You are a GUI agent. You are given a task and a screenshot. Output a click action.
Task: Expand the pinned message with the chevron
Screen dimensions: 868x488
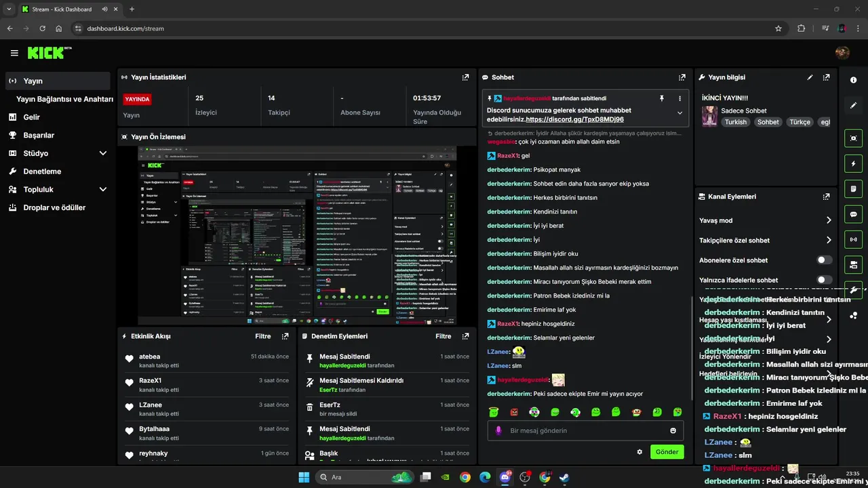[679, 113]
